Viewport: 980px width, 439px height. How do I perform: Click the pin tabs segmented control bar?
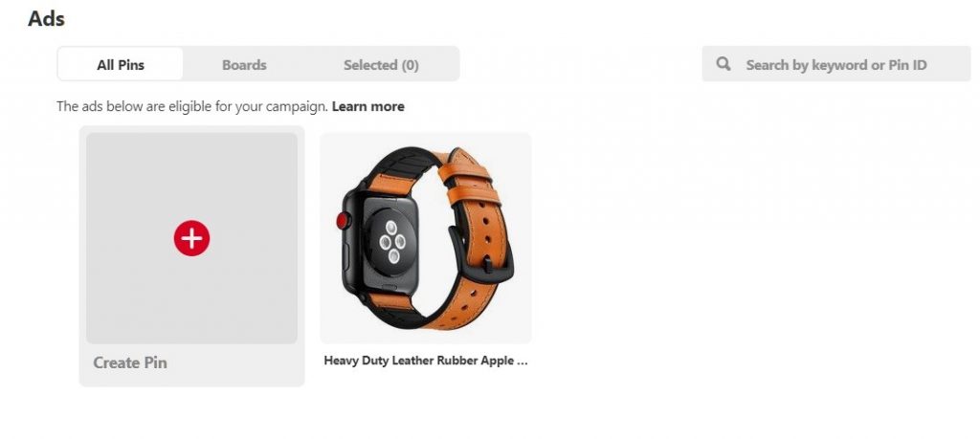click(x=258, y=64)
